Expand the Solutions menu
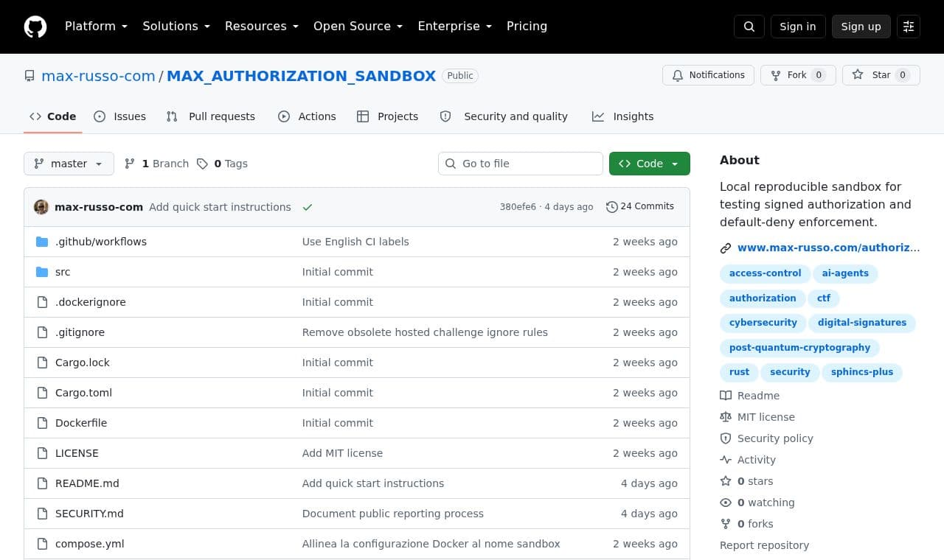The image size is (944, 560). [x=176, y=27]
